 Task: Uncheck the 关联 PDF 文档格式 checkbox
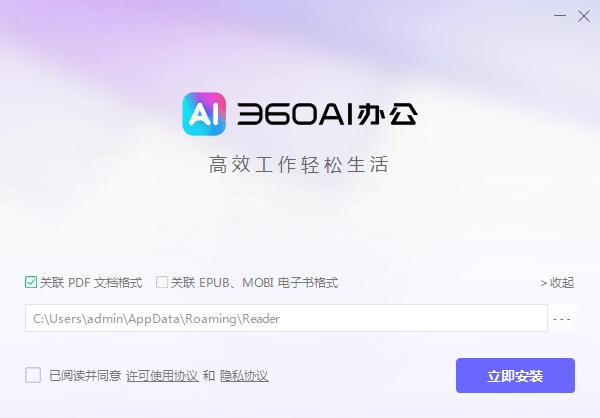click(x=31, y=282)
